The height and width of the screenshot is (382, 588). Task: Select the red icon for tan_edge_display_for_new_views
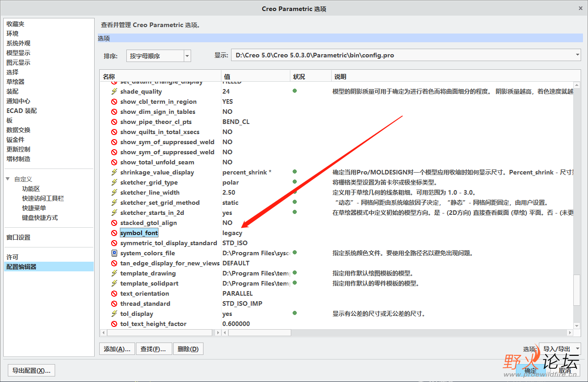114,263
